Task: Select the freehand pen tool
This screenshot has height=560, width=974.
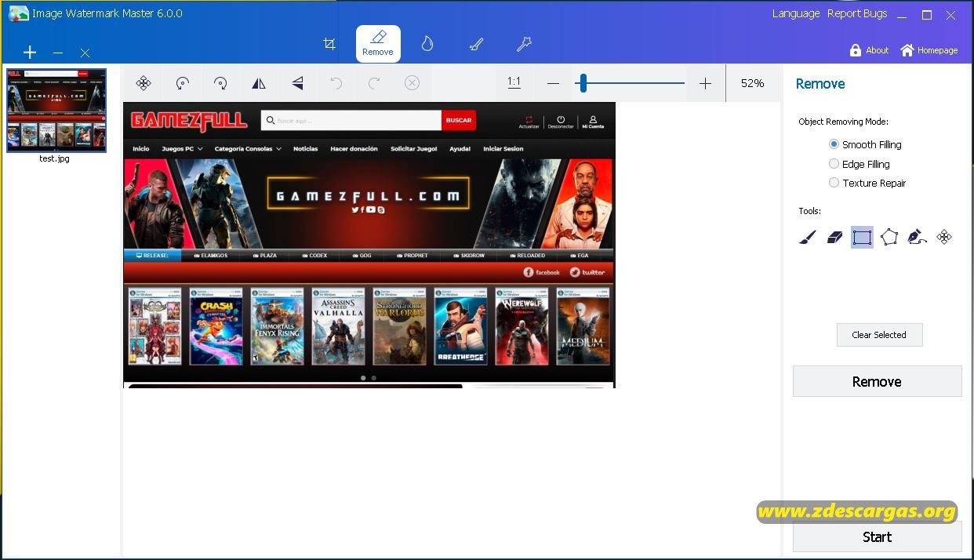Action: tap(917, 237)
